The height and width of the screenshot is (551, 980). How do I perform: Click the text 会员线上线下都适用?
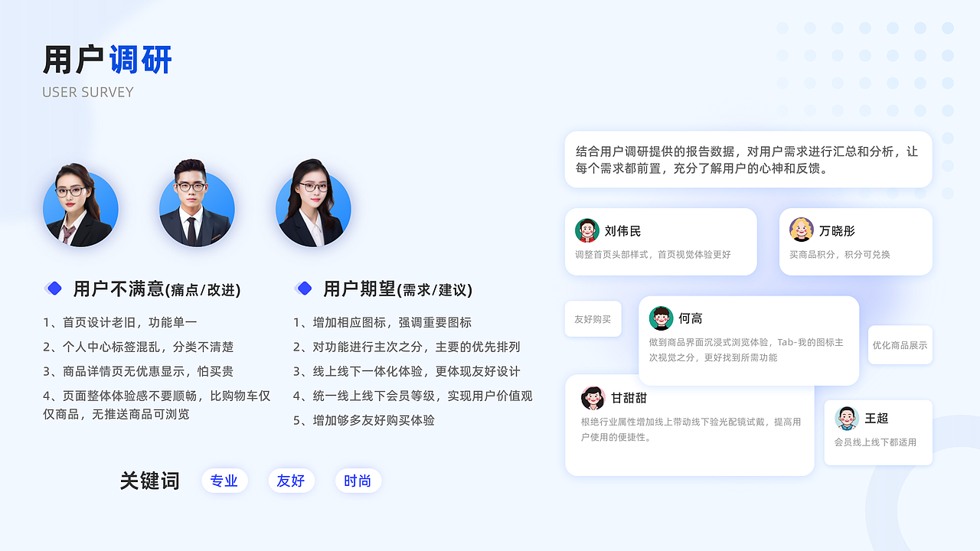click(x=875, y=442)
